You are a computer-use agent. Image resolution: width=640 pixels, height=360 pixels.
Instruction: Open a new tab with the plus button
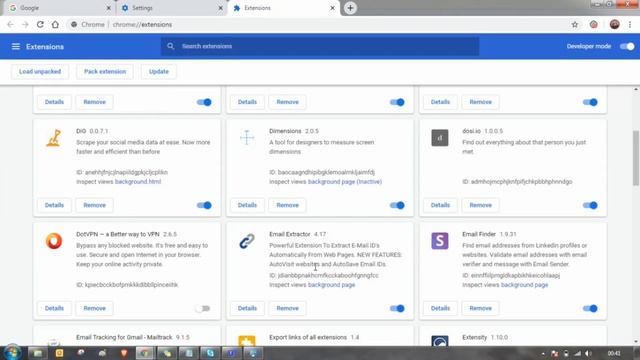pyautogui.click(x=350, y=8)
